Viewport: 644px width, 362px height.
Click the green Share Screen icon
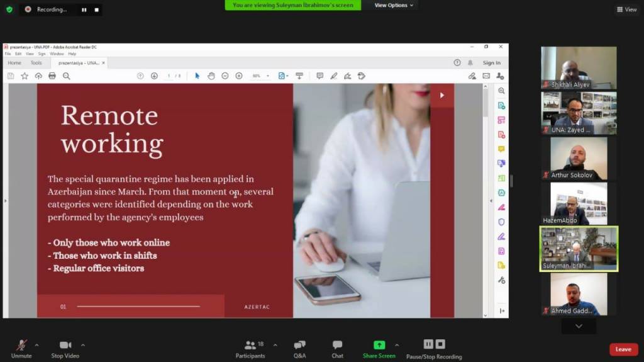[379, 345]
